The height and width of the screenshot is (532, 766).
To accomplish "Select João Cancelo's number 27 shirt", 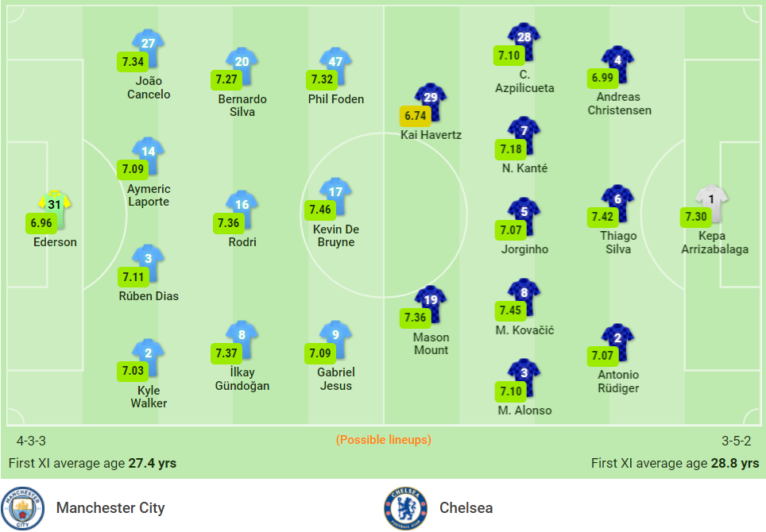I will 148,48.
